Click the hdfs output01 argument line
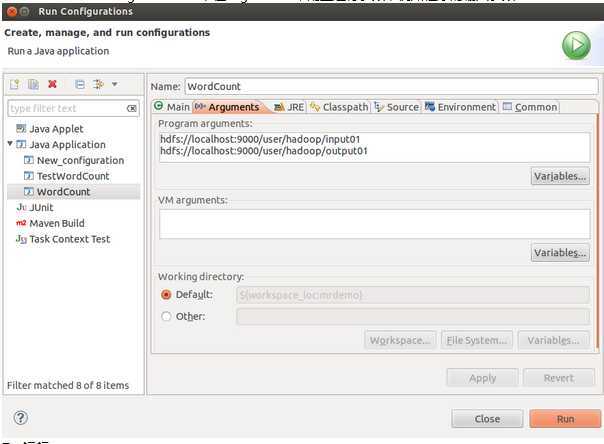604x444 pixels. click(x=264, y=151)
